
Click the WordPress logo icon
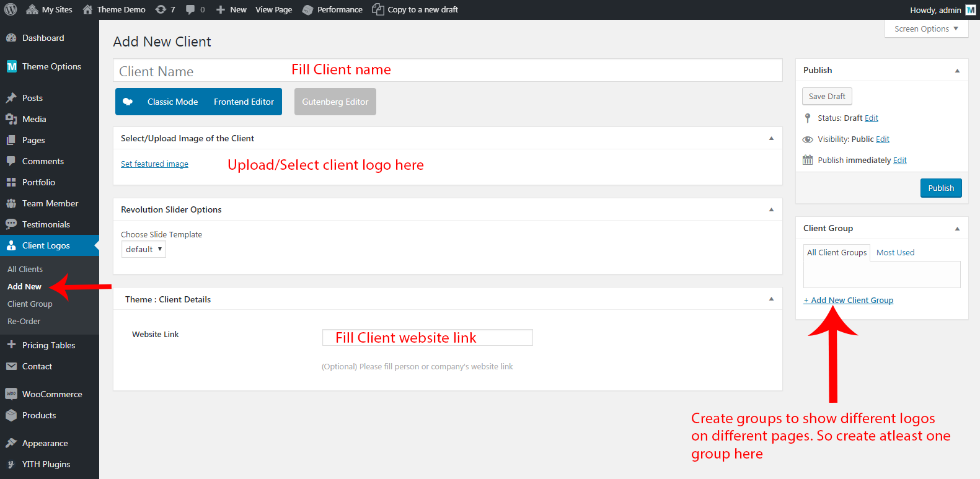[x=11, y=9]
